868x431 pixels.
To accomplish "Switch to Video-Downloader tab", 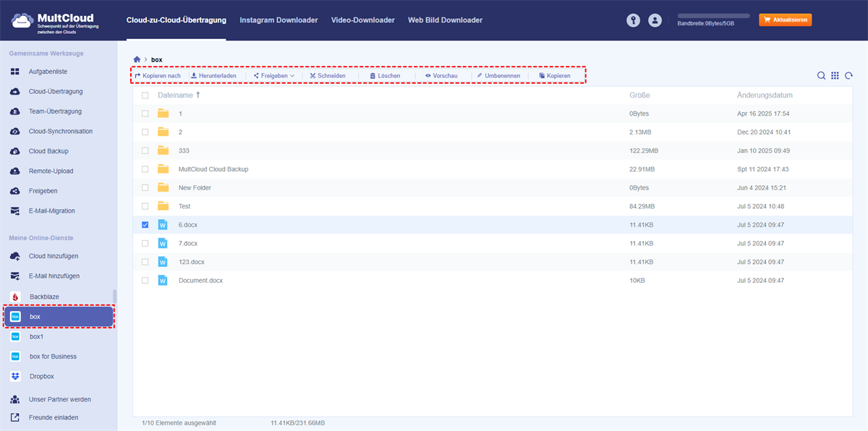I will (363, 20).
